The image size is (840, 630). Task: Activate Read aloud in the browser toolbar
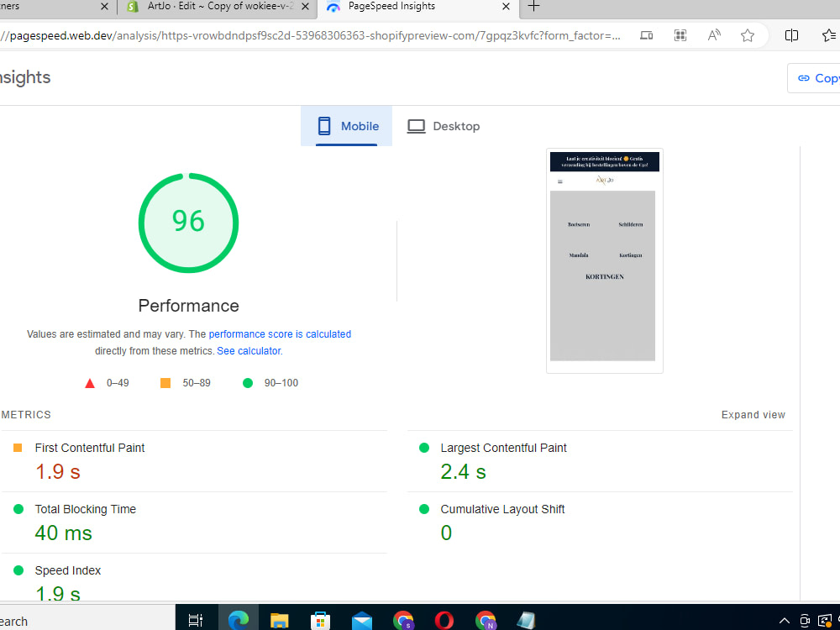pos(713,35)
